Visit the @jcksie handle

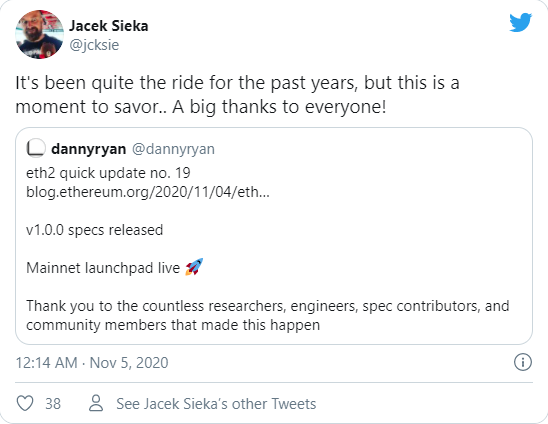click(94, 45)
